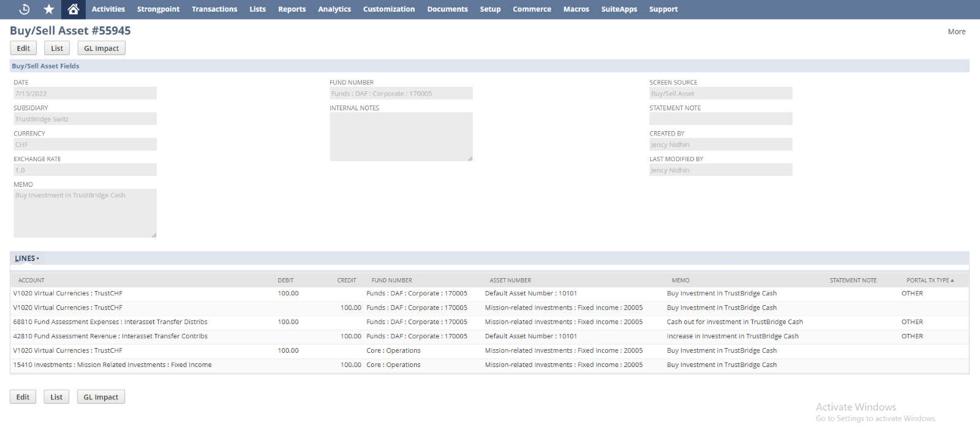Click the top GL Impact button
This screenshot has width=980, height=435.
[101, 48]
